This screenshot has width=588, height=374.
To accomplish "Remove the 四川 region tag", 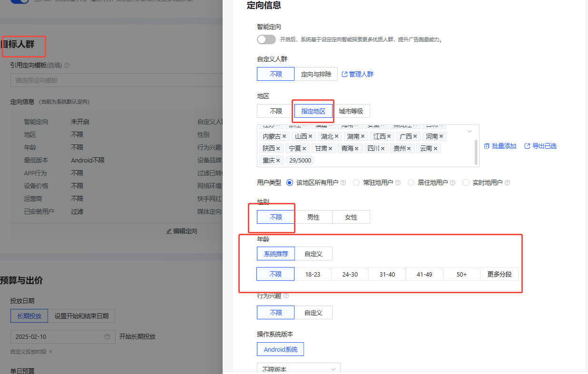I will (x=383, y=148).
